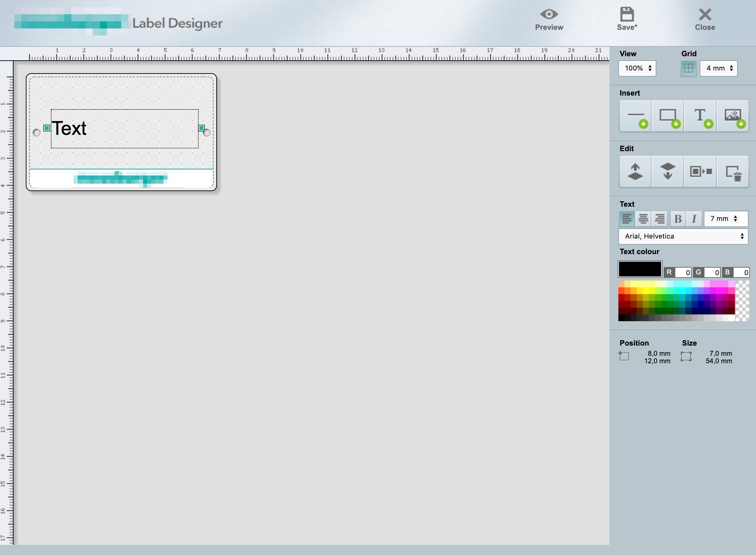Save the label design
This screenshot has height=555, width=756.
click(627, 20)
